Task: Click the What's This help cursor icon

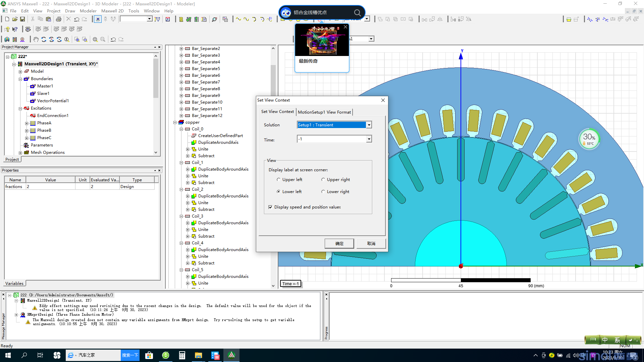Action: pos(15,29)
